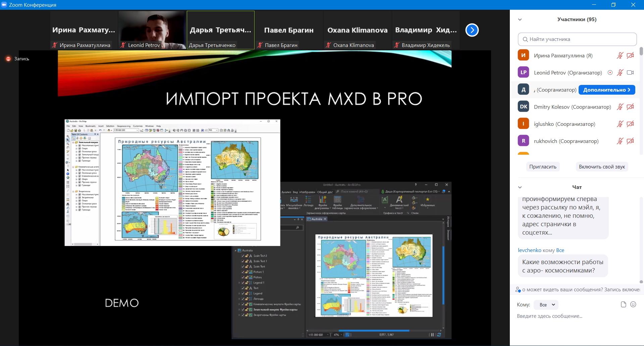Click muted microphone icon for iglushko
The height and width of the screenshot is (346, 644).
click(620, 124)
